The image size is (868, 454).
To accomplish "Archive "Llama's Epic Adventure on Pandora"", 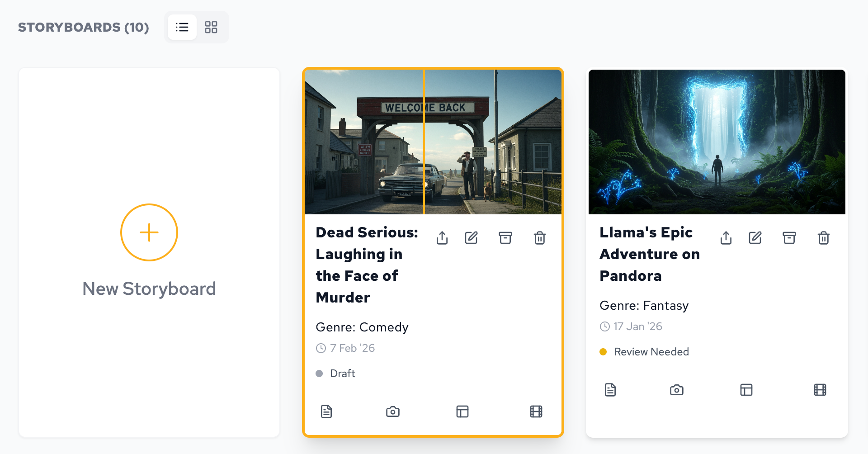I will tap(790, 237).
